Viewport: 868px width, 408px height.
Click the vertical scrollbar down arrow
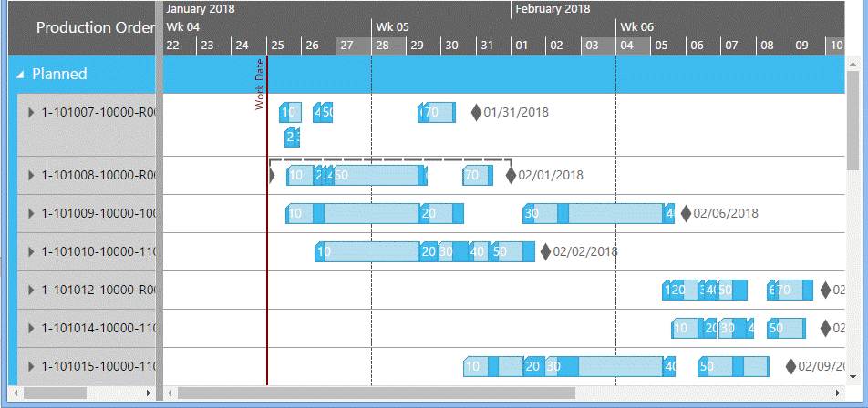[852, 376]
